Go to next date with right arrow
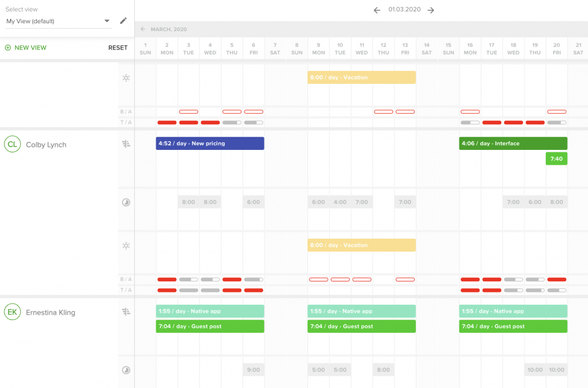The height and width of the screenshot is (388, 588). pos(431,10)
